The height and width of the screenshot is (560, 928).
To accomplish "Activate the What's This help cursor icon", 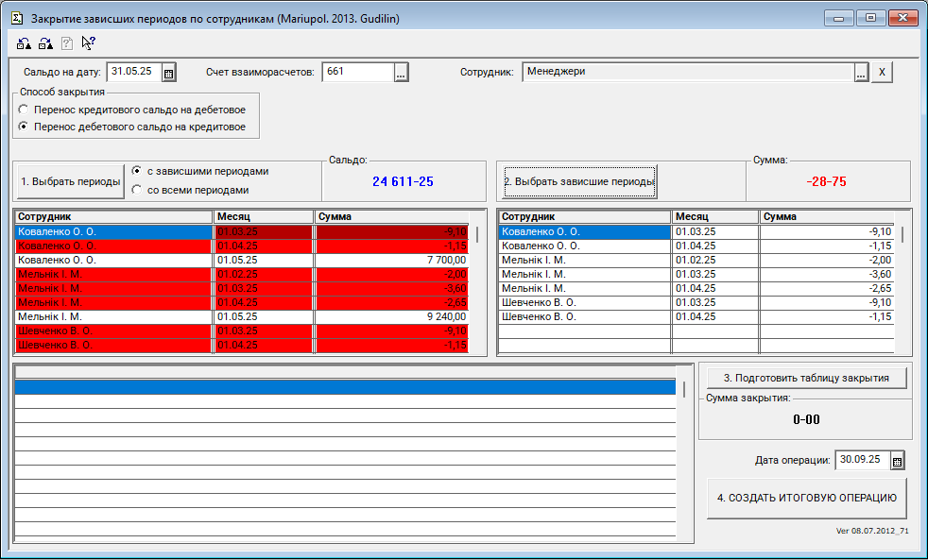I will (x=89, y=42).
